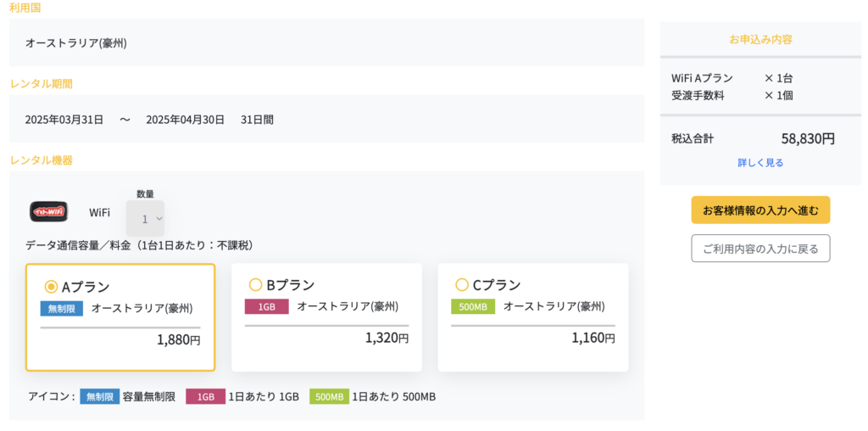Click the 1GB legend icon

point(205,396)
